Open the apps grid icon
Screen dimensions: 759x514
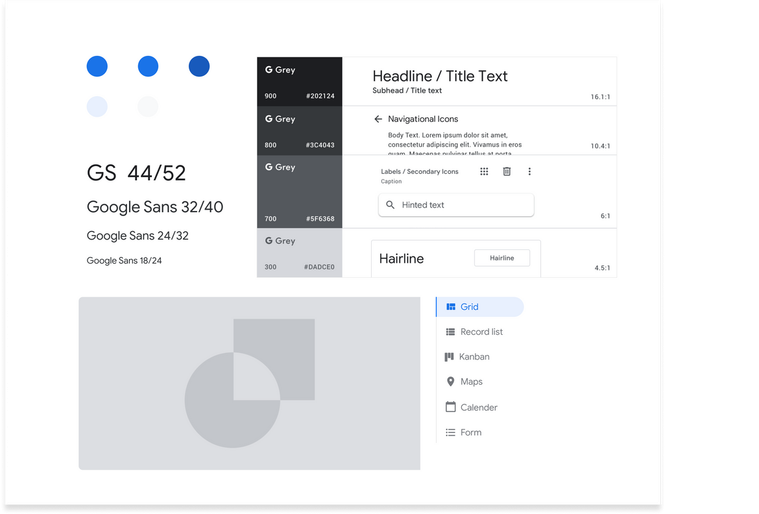(484, 171)
